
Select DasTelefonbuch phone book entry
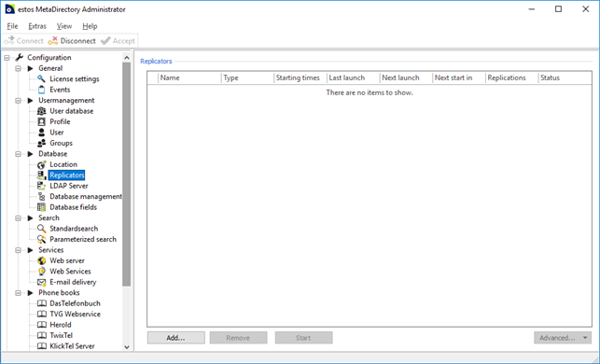pos(75,303)
